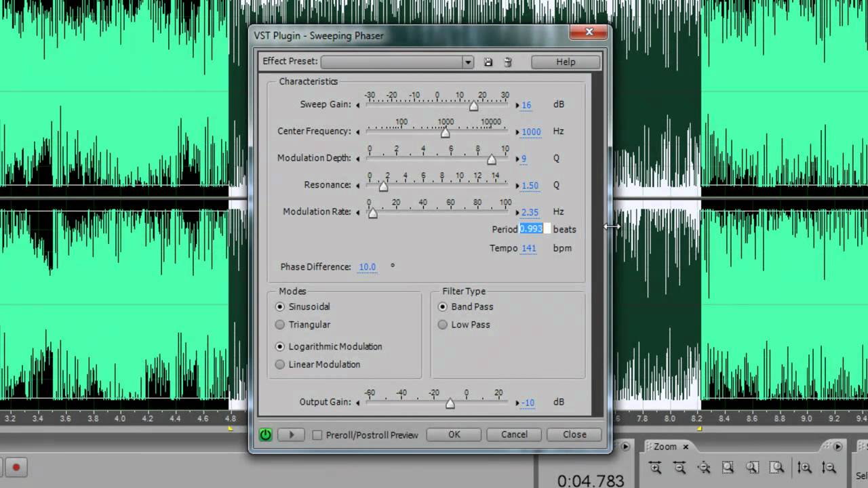Image resolution: width=868 pixels, height=488 pixels.
Task: Zoom to left edge of selection
Action: point(752,467)
